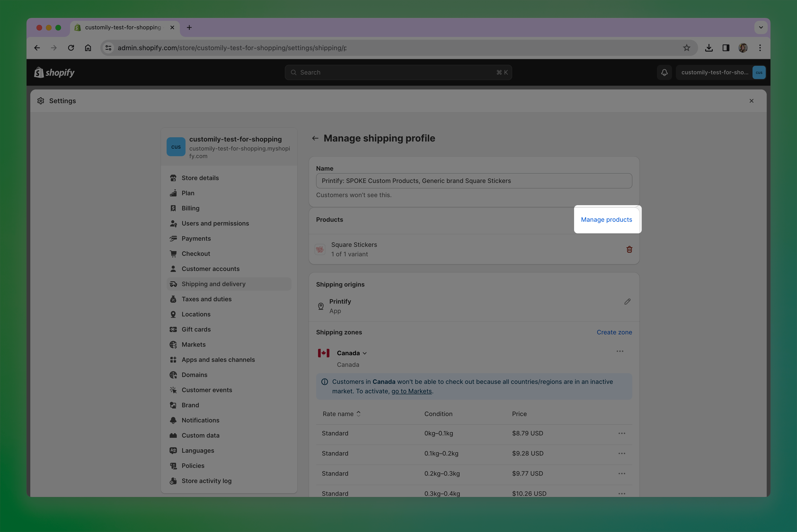Open Markets settings in sidebar
The image size is (797, 532).
point(229,345)
